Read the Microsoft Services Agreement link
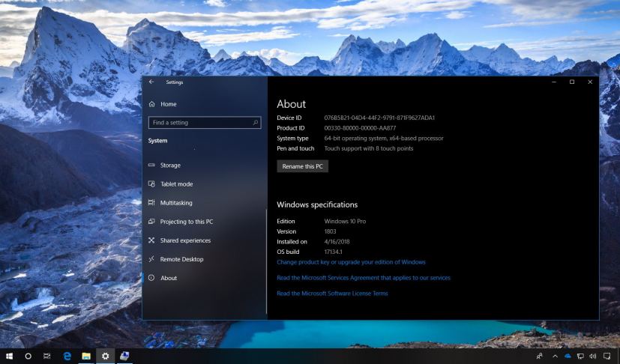Image resolution: width=620 pixels, height=364 pixels. pyautogui.click(x=364, y=278)
